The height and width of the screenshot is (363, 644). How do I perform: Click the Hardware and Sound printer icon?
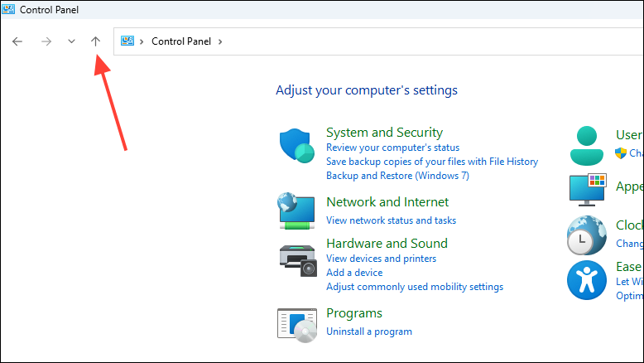pyautogui.click(x=298, y=260)
